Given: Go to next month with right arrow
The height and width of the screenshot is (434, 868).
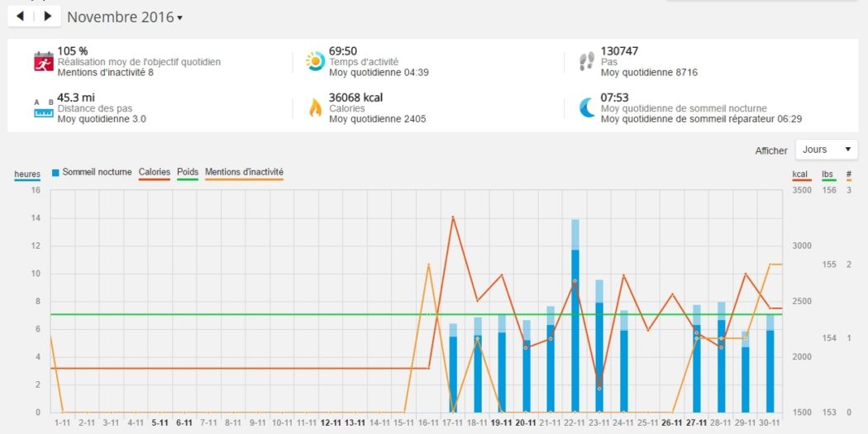Looking at the screenshot, I should point(47,16).
